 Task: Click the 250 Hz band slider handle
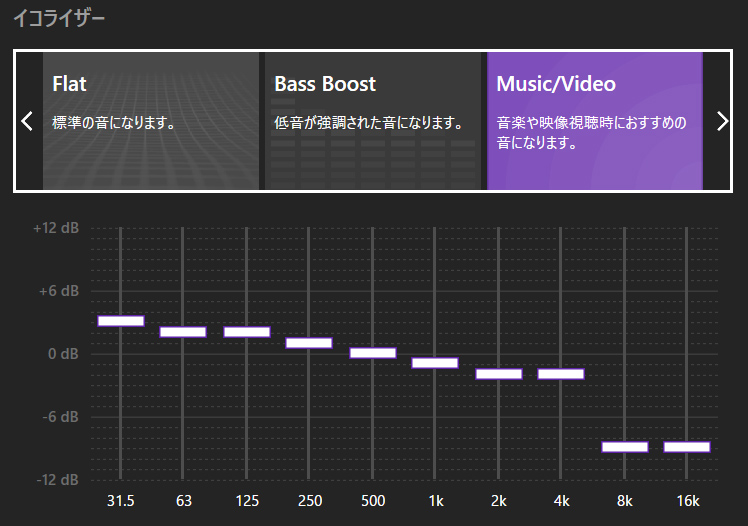(309, 343)
